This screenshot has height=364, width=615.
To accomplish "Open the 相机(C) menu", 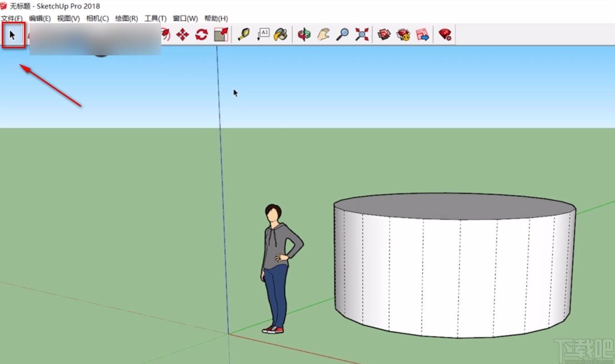I will click(x=97, y=18).
